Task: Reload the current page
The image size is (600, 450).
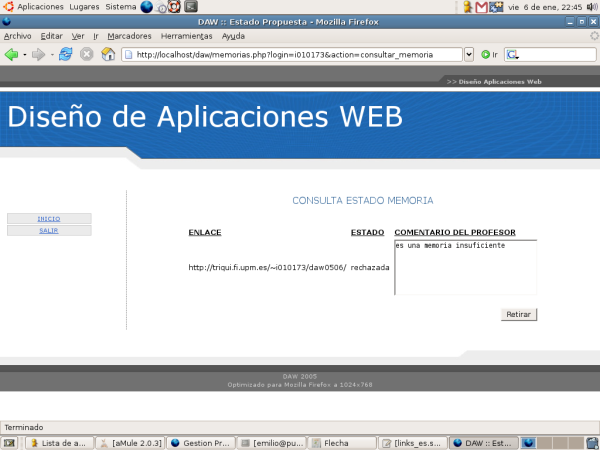Action: [x=65, y=54]
